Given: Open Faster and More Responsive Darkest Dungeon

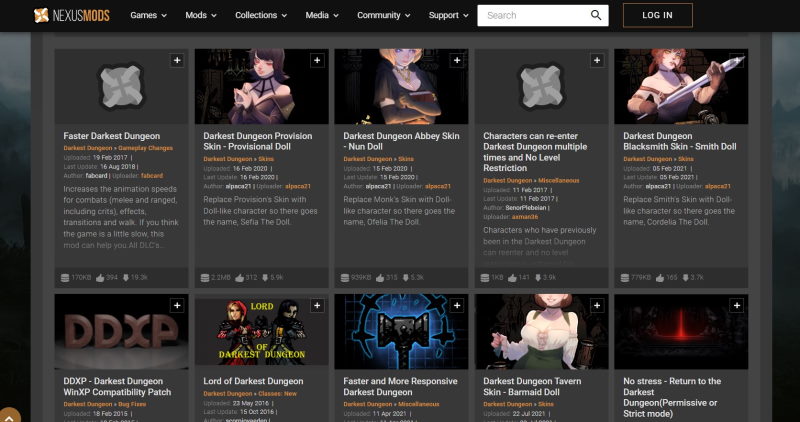Looking at the screenshot, I should click(x=400, y=387).
